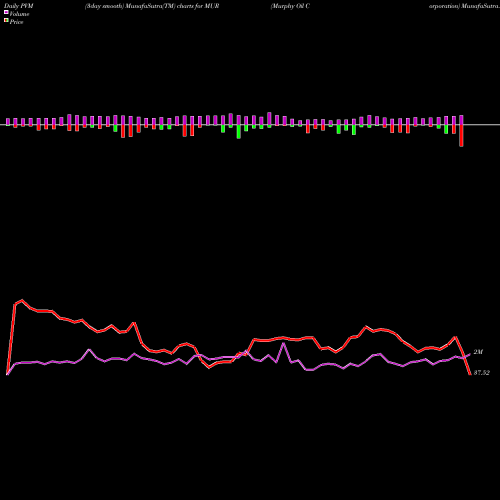Screen dimensions: 500x500
Task: Click the red price line's peak near the start
Action: 22,300
